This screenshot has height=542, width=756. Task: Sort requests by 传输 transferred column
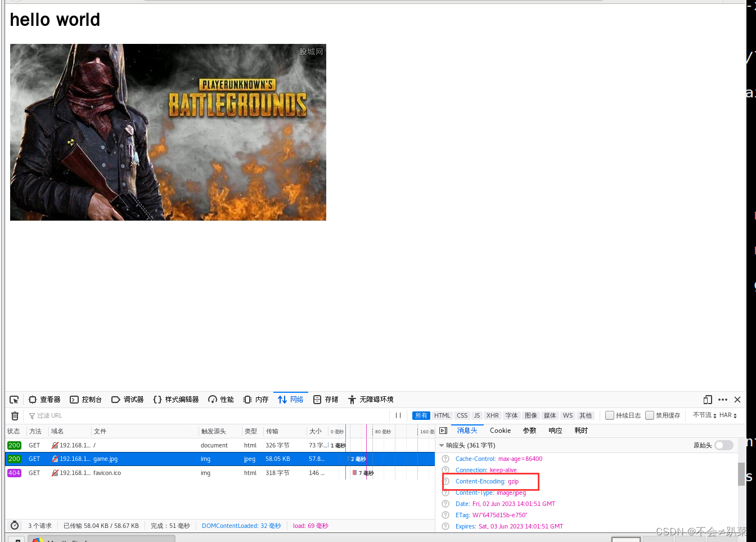point(285,431)
